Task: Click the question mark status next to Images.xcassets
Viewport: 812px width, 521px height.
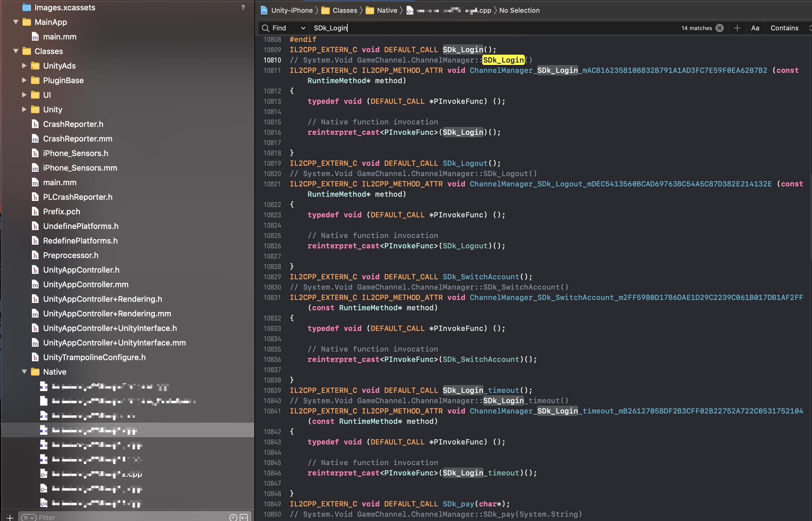Action: (243, 8)
